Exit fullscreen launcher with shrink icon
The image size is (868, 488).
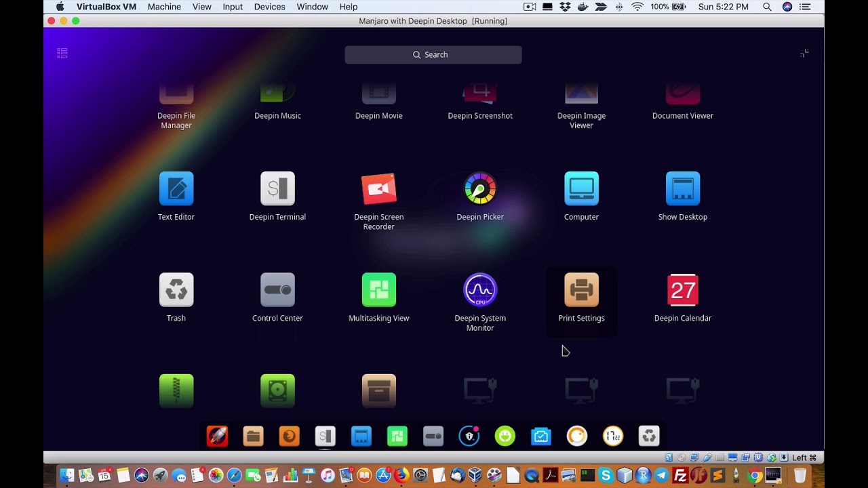coord(804,53)
